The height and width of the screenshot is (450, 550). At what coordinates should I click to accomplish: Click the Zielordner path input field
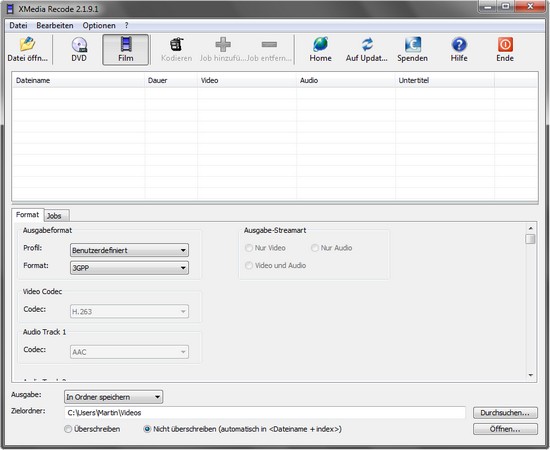click(x=265, y=413)
